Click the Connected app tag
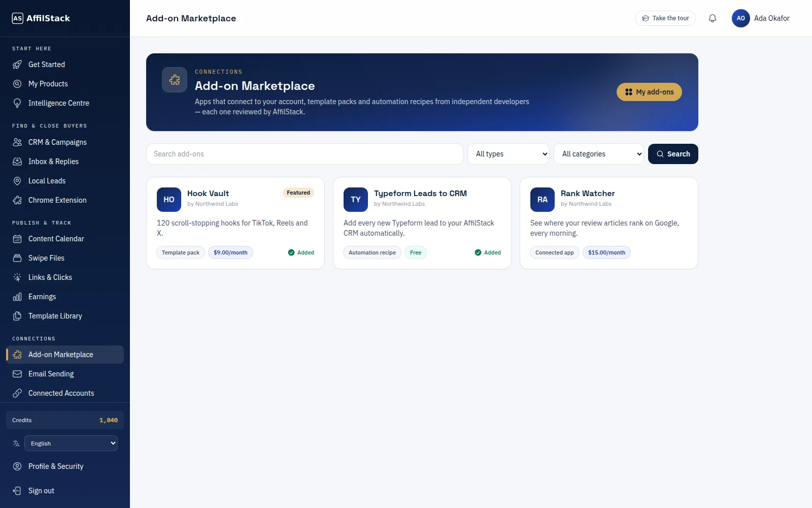This screenshot has height=508, width=812. click(555, 252)
